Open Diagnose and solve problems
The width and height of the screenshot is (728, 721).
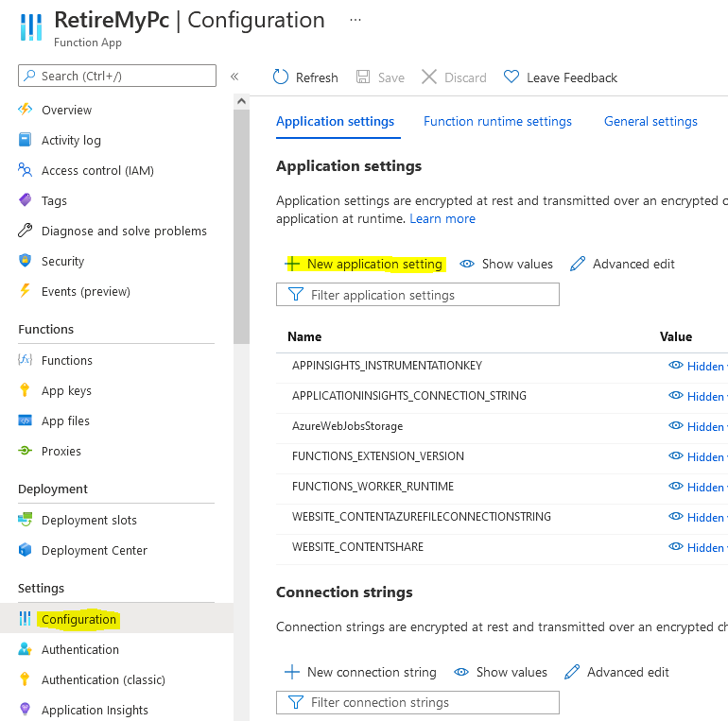[x=124, y=232]
